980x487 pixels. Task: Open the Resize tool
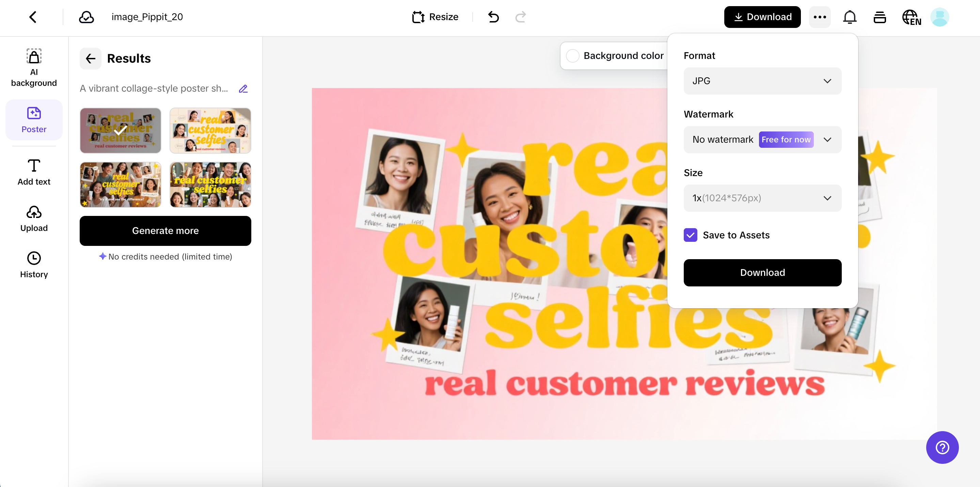click(435, 17)
